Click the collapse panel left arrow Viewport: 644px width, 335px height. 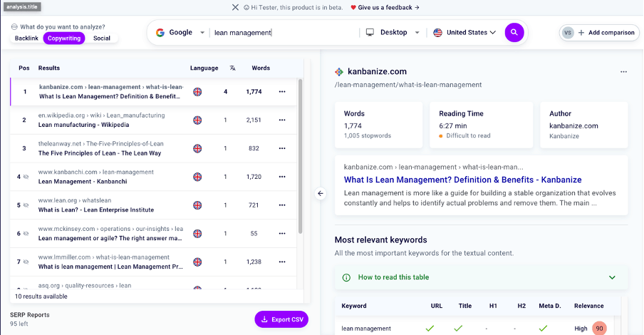[320, 193]
